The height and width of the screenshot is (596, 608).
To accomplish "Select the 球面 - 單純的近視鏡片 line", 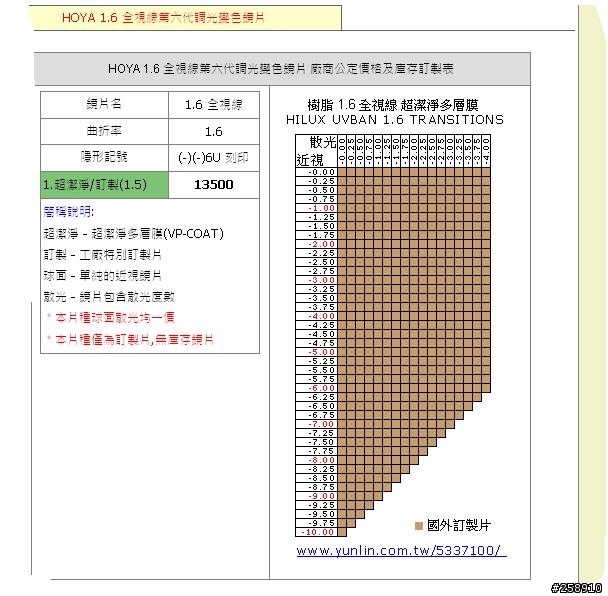I will 102,276.
